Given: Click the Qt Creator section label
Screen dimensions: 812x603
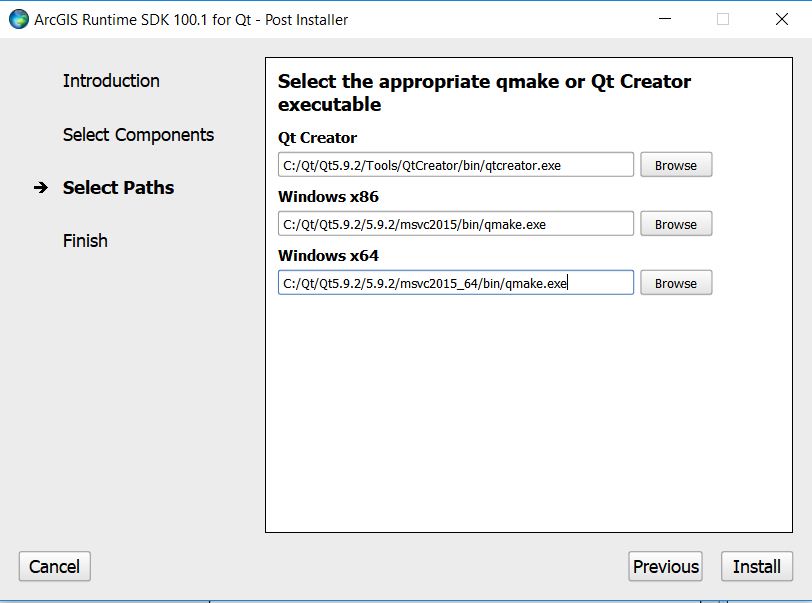Looking at the screenshot, I should 317,138.
